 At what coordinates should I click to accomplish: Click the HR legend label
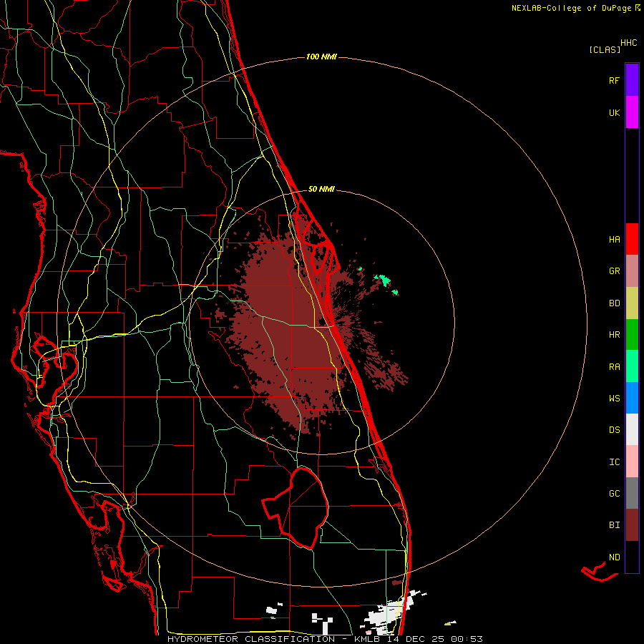pyautogui.click(x=614, y=335)
